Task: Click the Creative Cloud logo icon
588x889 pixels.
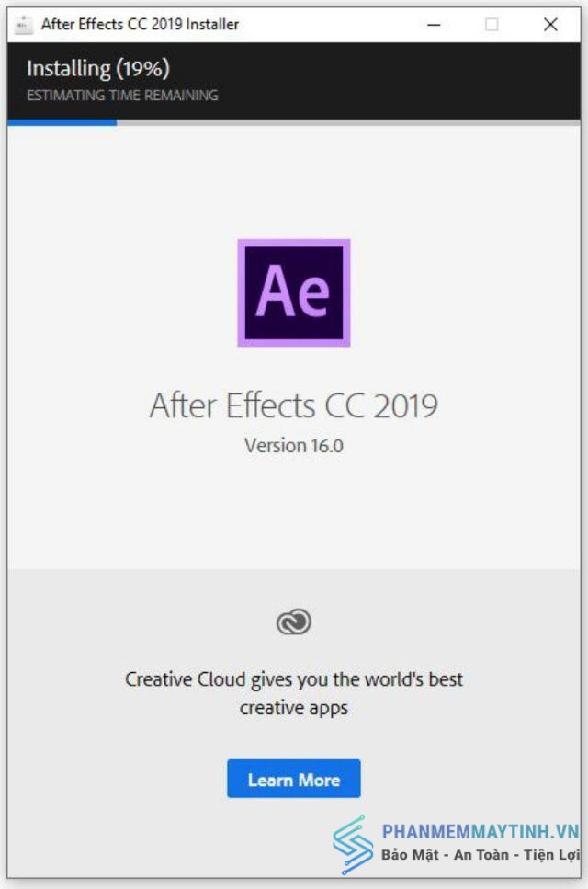Action: click(x=293, y=622)
